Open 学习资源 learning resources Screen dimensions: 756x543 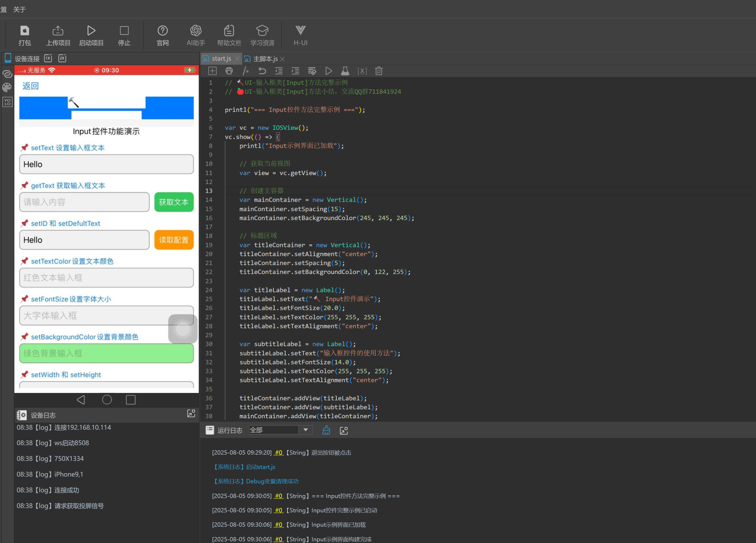click(x=262, y=31)
